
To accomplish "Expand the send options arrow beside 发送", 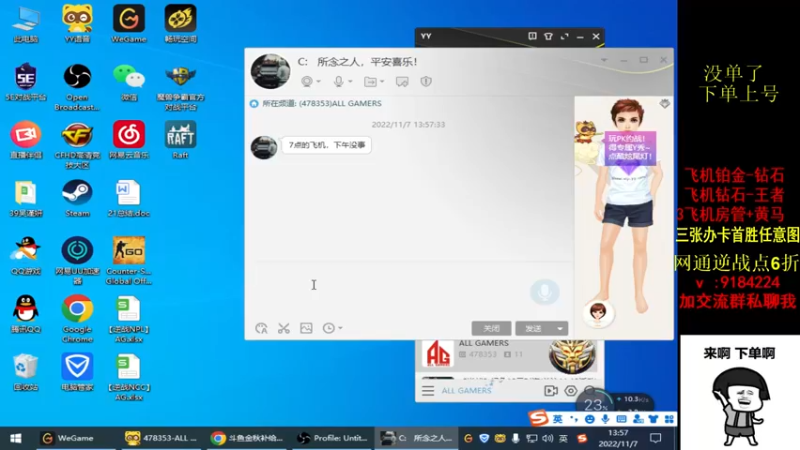I will coord(560,328).
